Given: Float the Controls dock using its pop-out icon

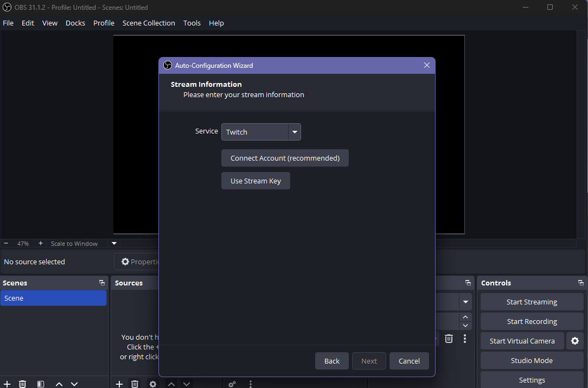Looking at the screenshot, I should point(580,283).
